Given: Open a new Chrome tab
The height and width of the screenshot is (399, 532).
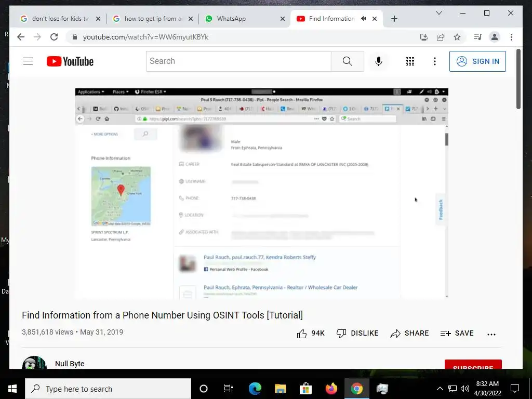Looking at the screenshot, I should pyautogui.click(x=394, y=19).
